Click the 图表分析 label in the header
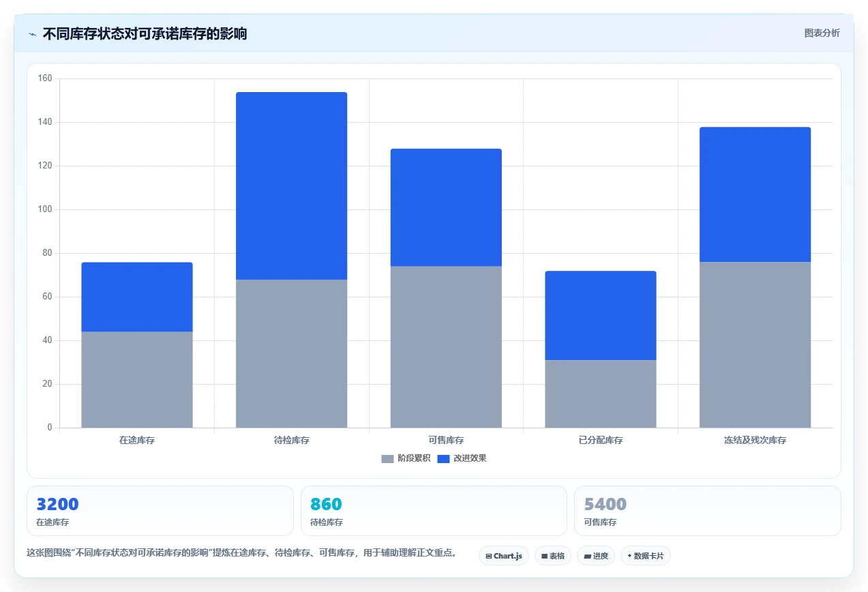Screen dimensions: 868x592 [x=822, y=33]
